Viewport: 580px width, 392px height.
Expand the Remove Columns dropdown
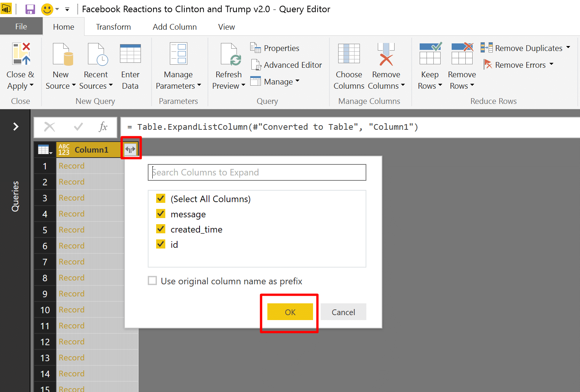403,85
